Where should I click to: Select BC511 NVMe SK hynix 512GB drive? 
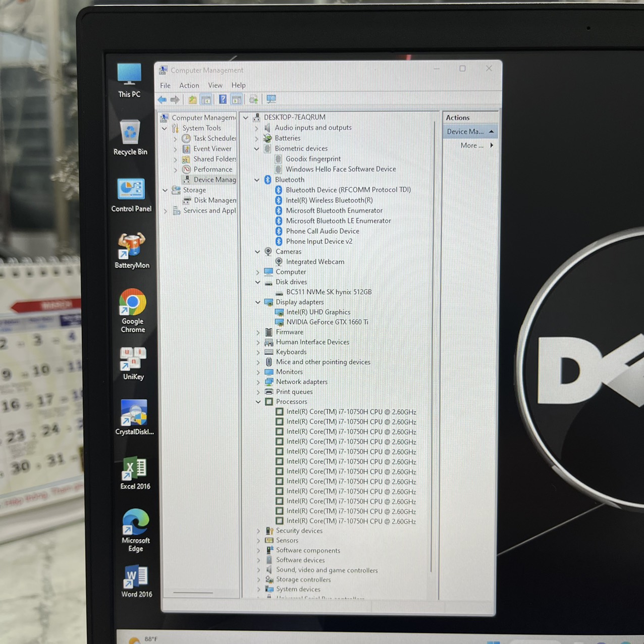pos(329,292)
